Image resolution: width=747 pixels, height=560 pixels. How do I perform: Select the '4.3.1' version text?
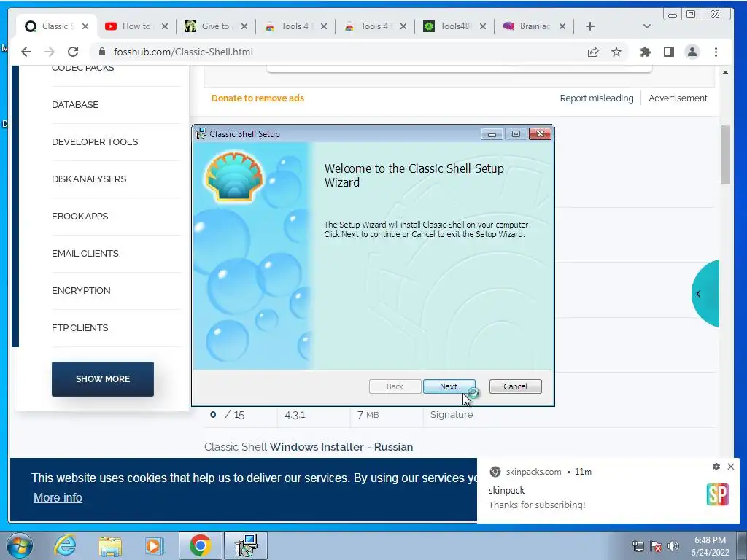click(295, 415)
